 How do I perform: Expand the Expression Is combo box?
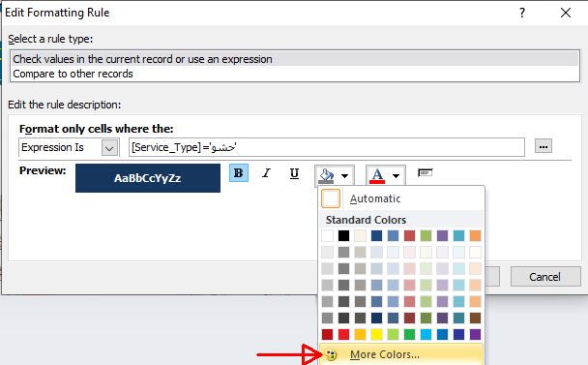(x=109, y=147)
